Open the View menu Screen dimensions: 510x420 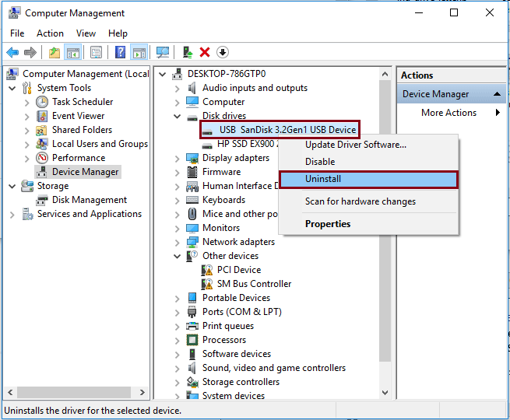86,33
